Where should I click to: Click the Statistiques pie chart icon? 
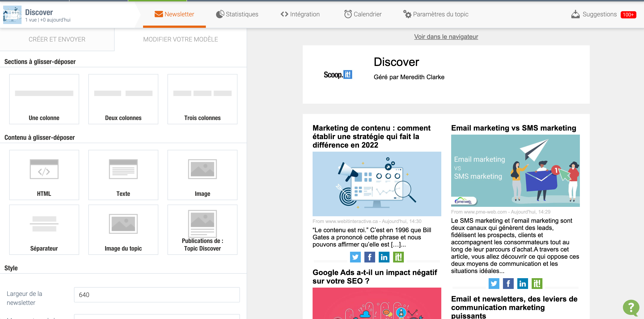pyautogui.click(x=220, y=14)
